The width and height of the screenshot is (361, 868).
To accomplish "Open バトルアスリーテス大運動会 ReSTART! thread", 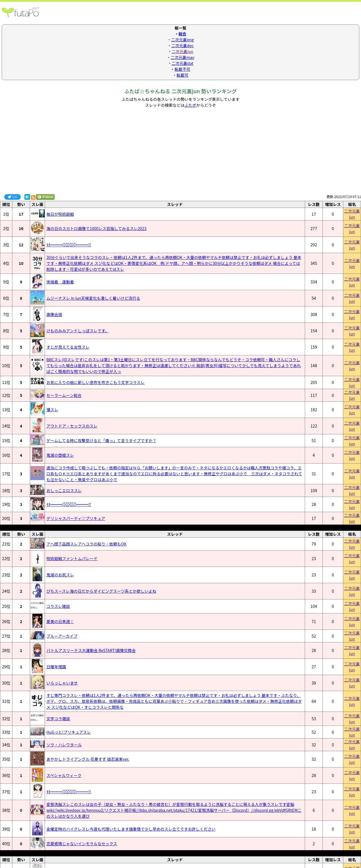I will (91, 651).
